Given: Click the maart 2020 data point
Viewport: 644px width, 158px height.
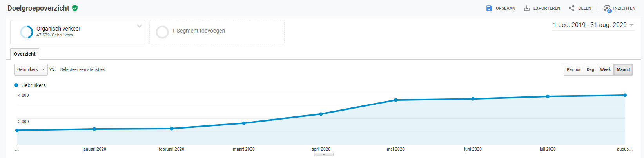Looking at the screenshot, I should click(244, 123).
